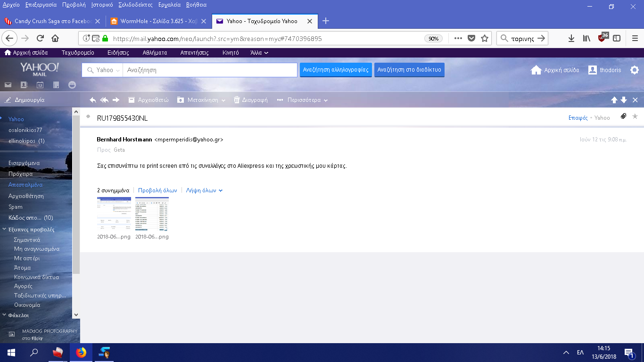Open the Contacts icon under Yahoo logo
Viewport: 644px width, 362px height.
(24, 85)
